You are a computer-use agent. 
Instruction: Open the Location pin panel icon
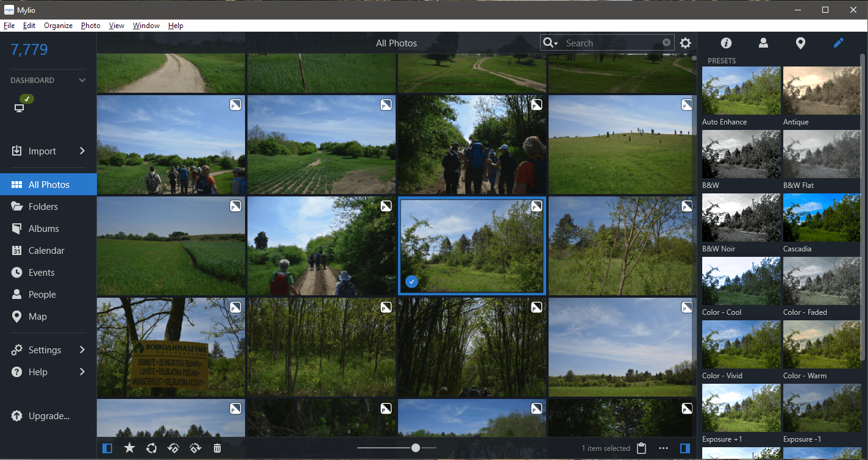(800, 43)
